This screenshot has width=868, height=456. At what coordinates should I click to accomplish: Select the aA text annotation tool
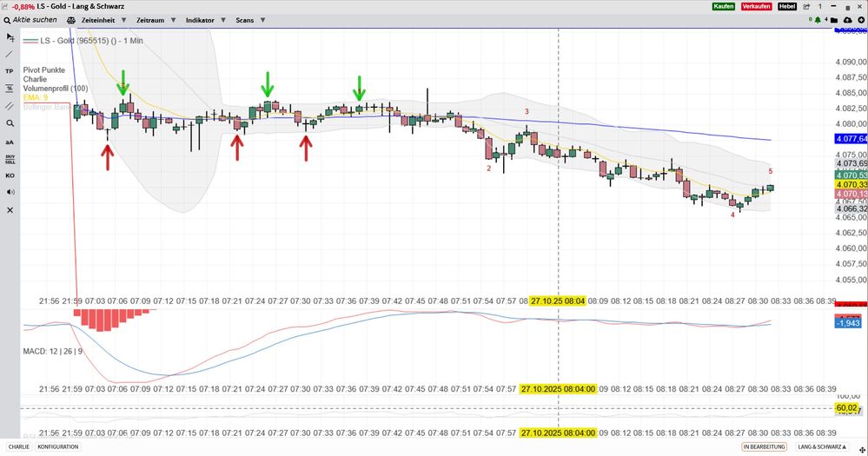pyautogui.click(x=10, y=142)
